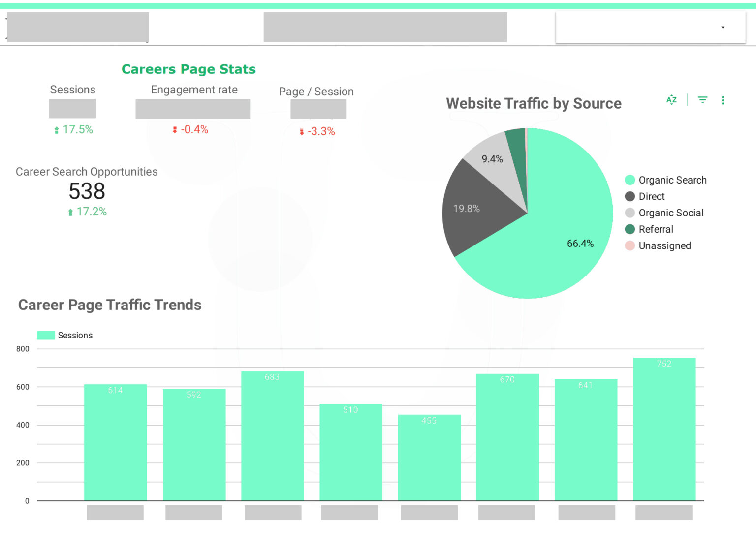The image size is (756, 551).
Task: Click the -3.3% Page / Session change
Action: pyautogui.click(x=317, y=131)
